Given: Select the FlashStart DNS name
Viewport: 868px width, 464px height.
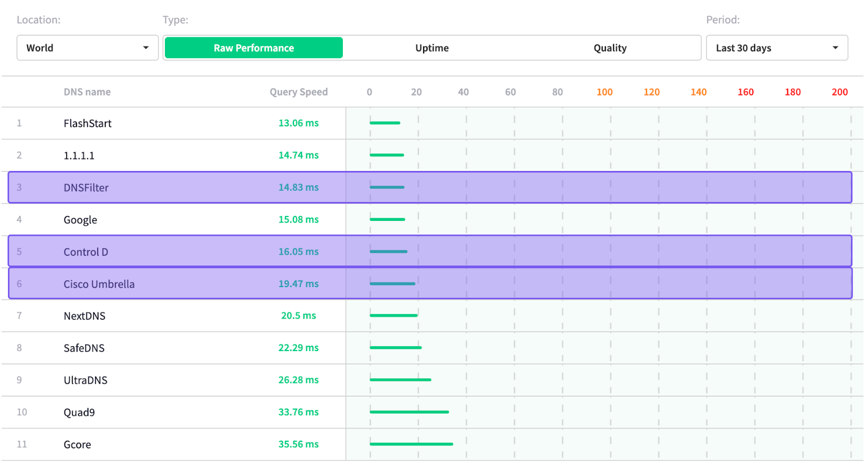Looking at the screenshot, I should coord(87,123).
